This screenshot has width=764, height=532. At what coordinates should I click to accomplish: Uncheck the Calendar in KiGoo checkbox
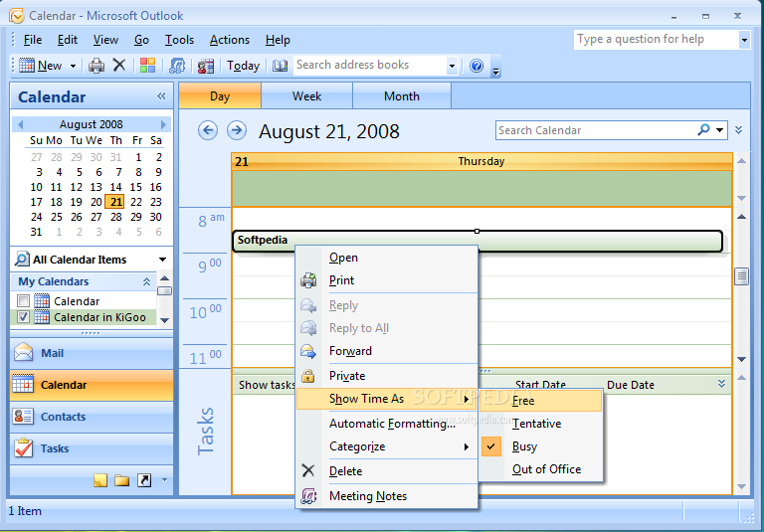[x=24, y=317]
